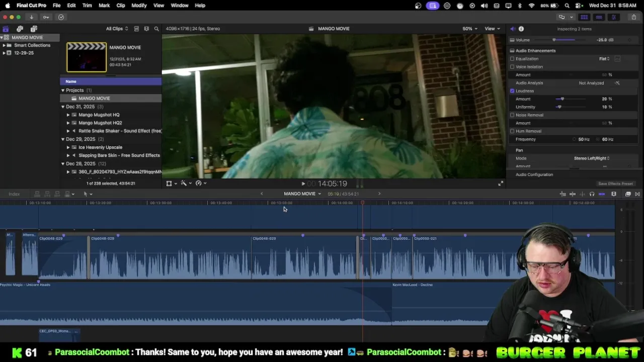Open the Clip menu
The width and height of the screenshot is (644, 362).
click(121, 6)
